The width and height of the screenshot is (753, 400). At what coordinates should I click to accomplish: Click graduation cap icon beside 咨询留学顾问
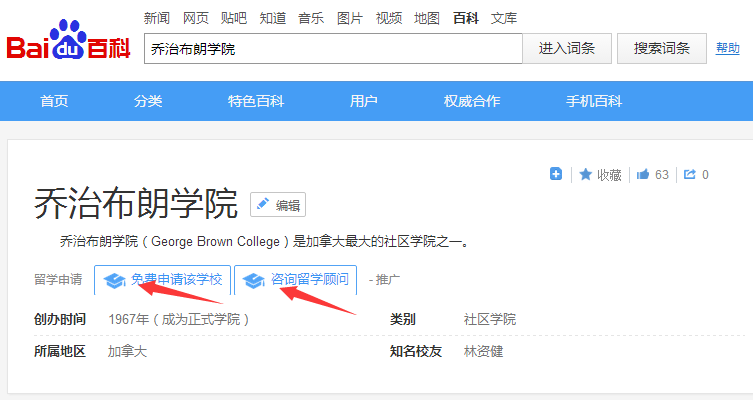pos(254,280)
